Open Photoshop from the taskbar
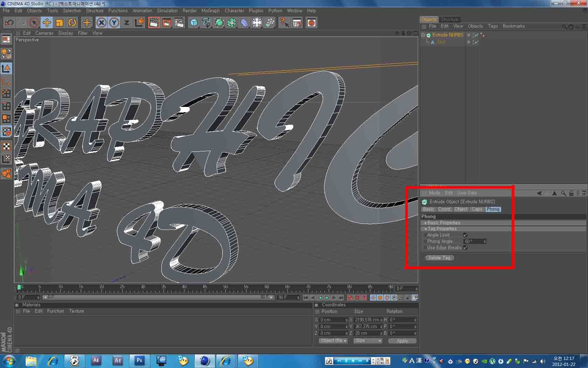This screenshot has height=368, width=588. [x=139, y=361]
